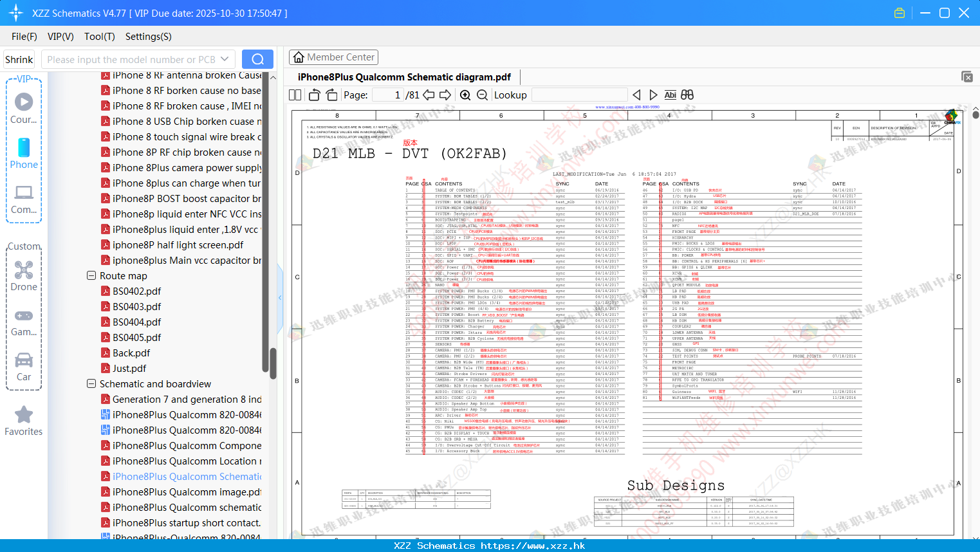Open the Settings(S) menu
Viewport: 980px width, 552px height.
click(x=148, y=37)
